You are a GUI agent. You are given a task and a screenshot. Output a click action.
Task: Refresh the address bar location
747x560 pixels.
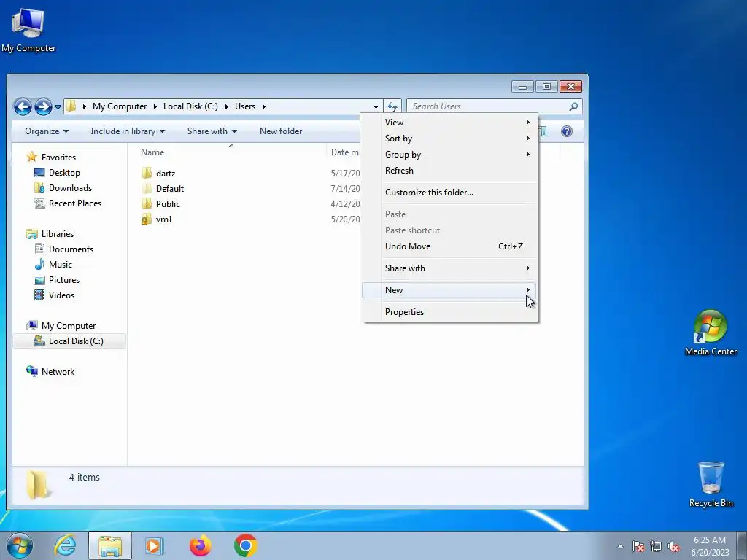pos(392,106)
